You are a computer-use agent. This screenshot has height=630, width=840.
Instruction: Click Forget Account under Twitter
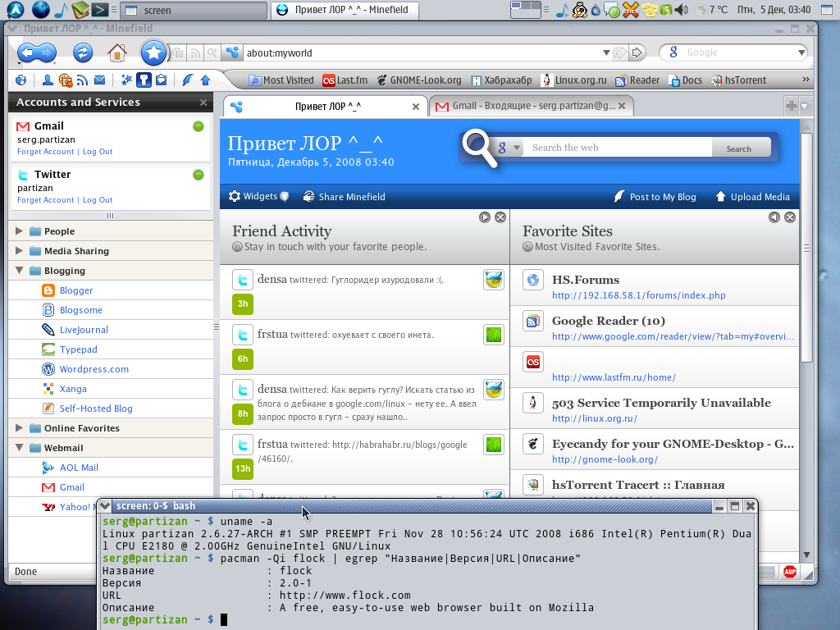[x=46, y=200]
